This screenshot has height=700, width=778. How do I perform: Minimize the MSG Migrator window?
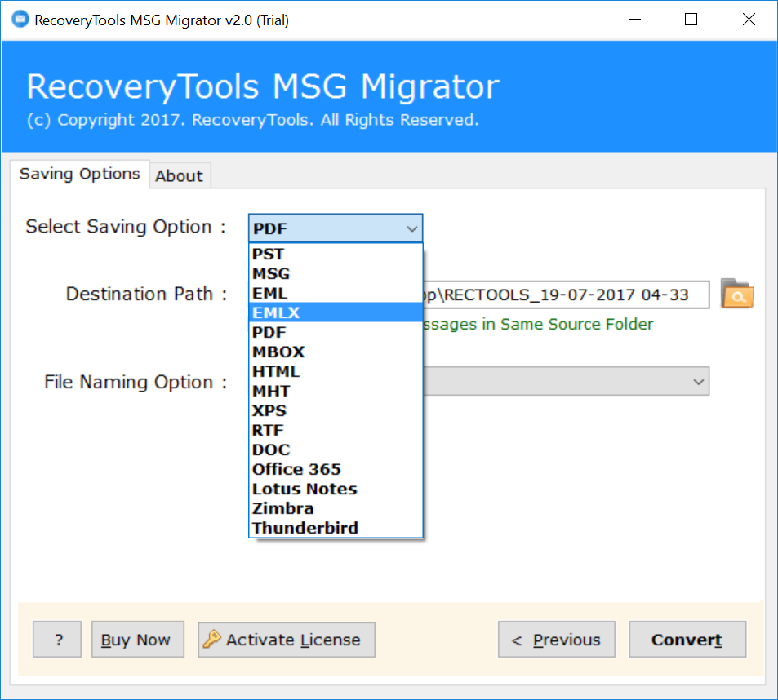point(634,20)
